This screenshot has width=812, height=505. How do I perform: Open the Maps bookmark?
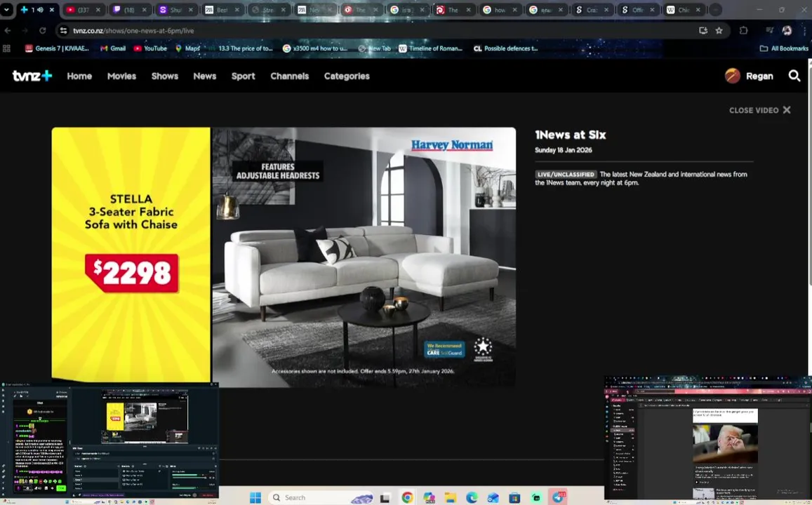pyautogui.click(x=187, y=48)
